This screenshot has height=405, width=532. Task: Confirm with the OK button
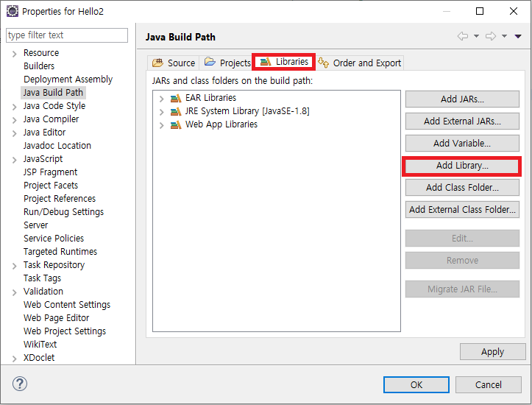[416, 384]
